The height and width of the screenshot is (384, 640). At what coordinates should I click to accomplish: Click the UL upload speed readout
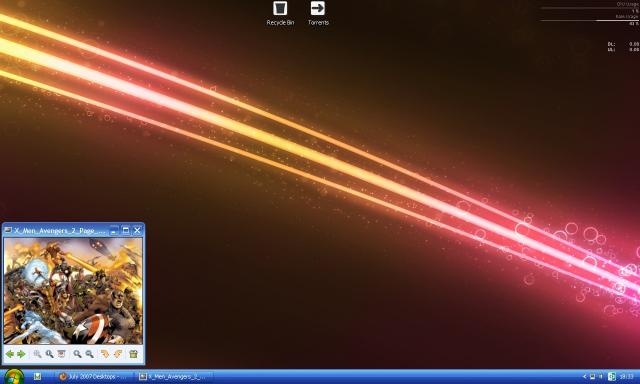pyautogui.click(x=623, y=49)
